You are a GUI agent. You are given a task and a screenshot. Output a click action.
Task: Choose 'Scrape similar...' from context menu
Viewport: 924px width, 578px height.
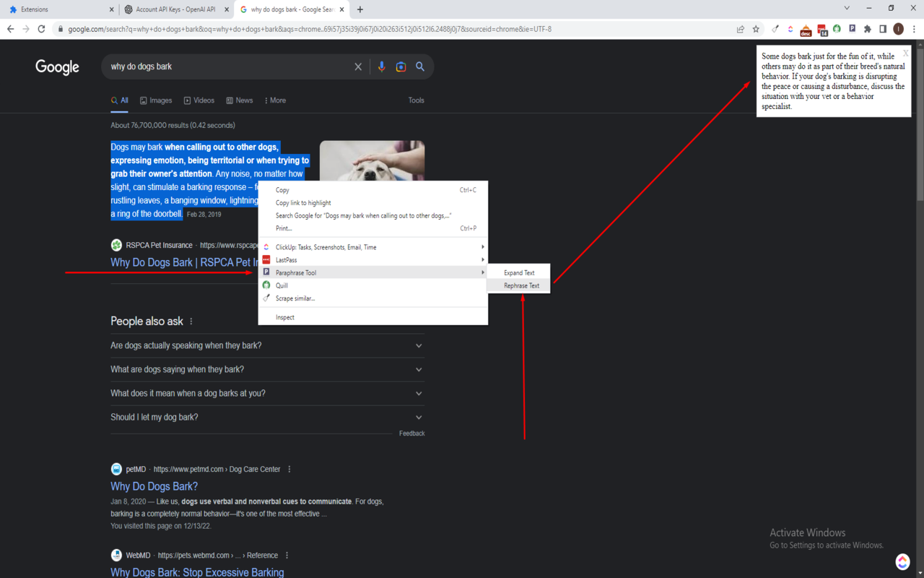[x=373, y=298]
